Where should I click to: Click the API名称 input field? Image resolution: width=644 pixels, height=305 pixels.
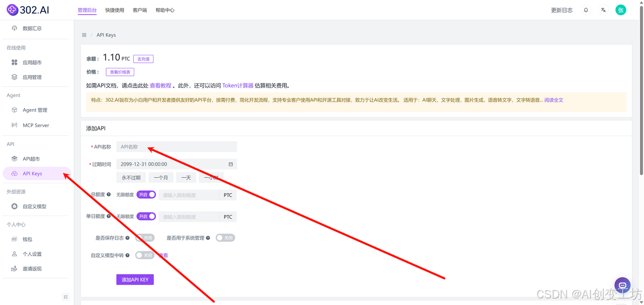point(177,147)
